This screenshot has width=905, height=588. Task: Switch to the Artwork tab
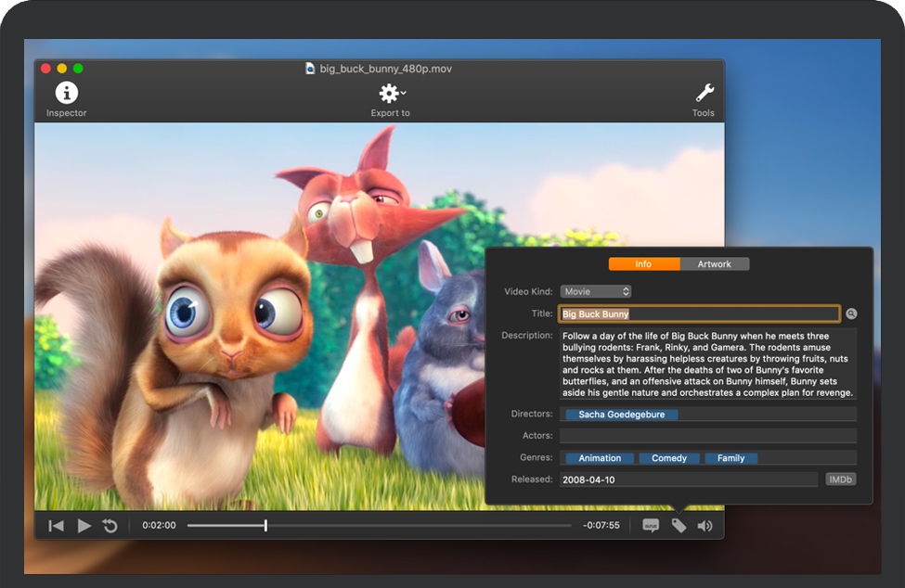tap(714, 264)
